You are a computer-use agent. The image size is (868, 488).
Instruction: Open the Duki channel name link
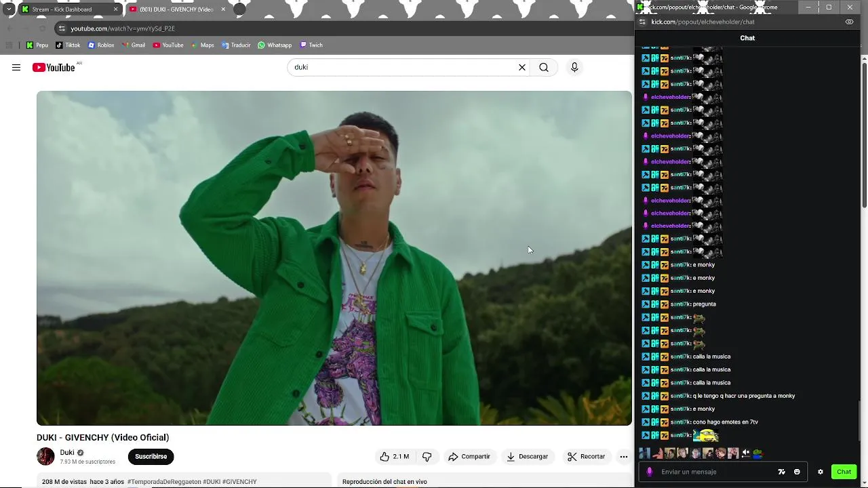(x=67, y=452)
